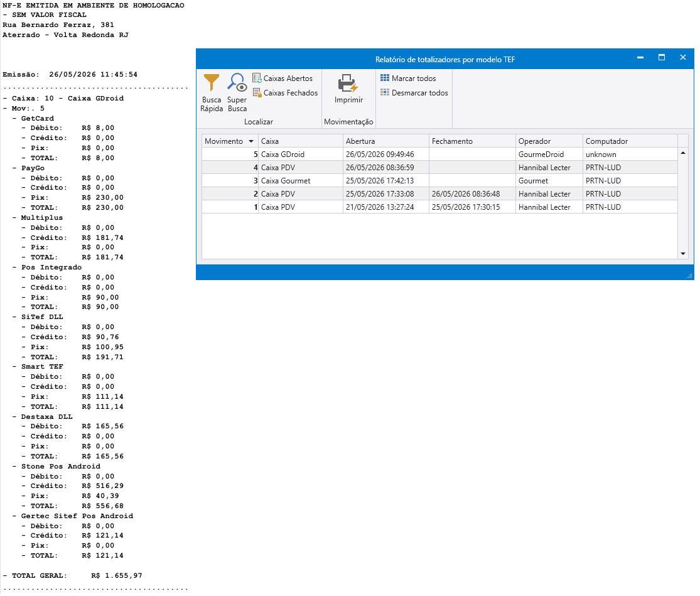700x596 pixels.
Task: Click the window resize grip corner
Action: coord(690,276)
